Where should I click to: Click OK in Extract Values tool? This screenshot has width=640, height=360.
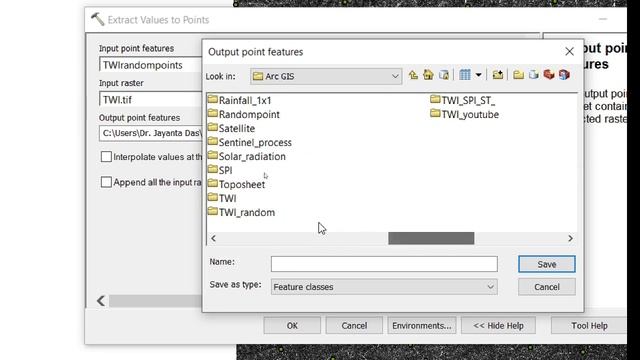click(x=292, y=326)
